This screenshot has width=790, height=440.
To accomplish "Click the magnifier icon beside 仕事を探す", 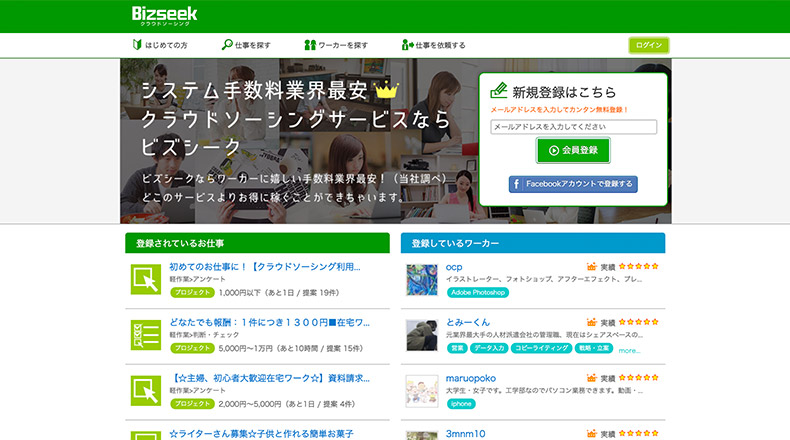I will (227, 44).
